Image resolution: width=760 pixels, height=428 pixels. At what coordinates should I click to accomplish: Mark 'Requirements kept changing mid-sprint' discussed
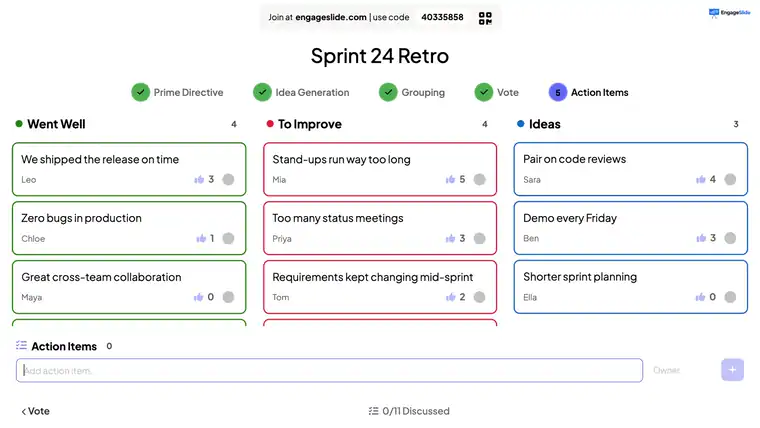(479, 297)
